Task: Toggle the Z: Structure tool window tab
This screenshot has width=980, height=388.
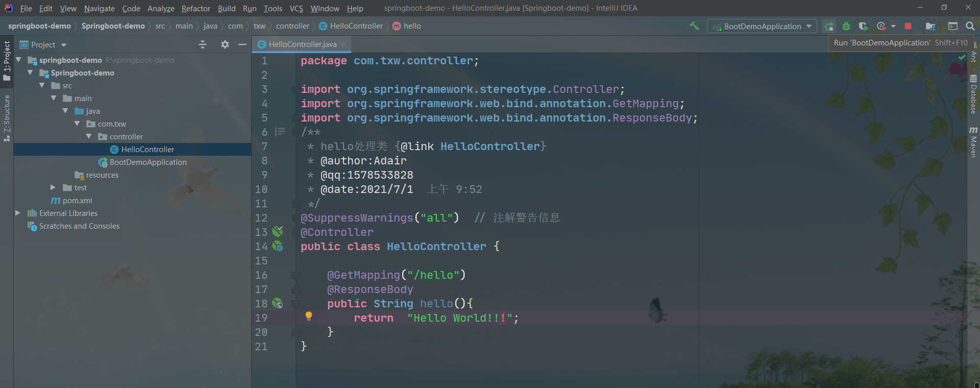Action: coord(7,117)
